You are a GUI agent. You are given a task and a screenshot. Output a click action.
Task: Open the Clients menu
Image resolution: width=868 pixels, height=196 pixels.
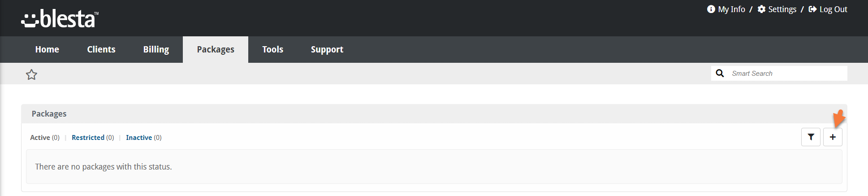click(101, 49)
